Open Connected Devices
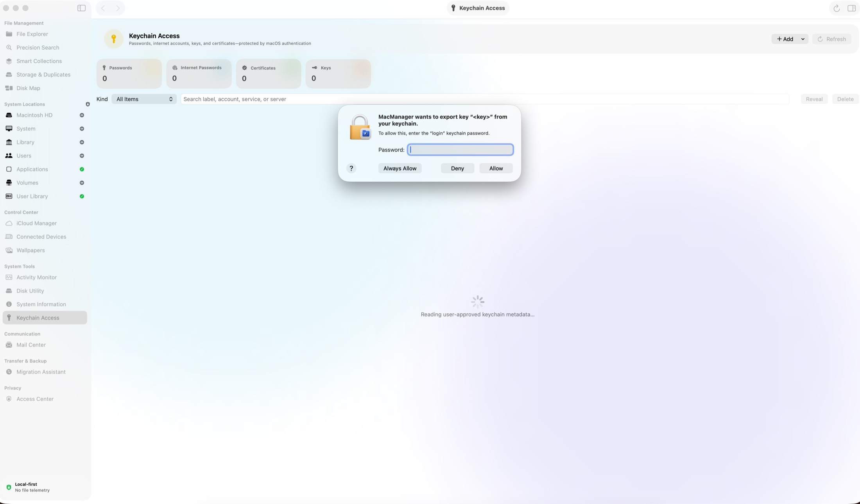This screenshot has height=504, width=860. pos(45,237)
